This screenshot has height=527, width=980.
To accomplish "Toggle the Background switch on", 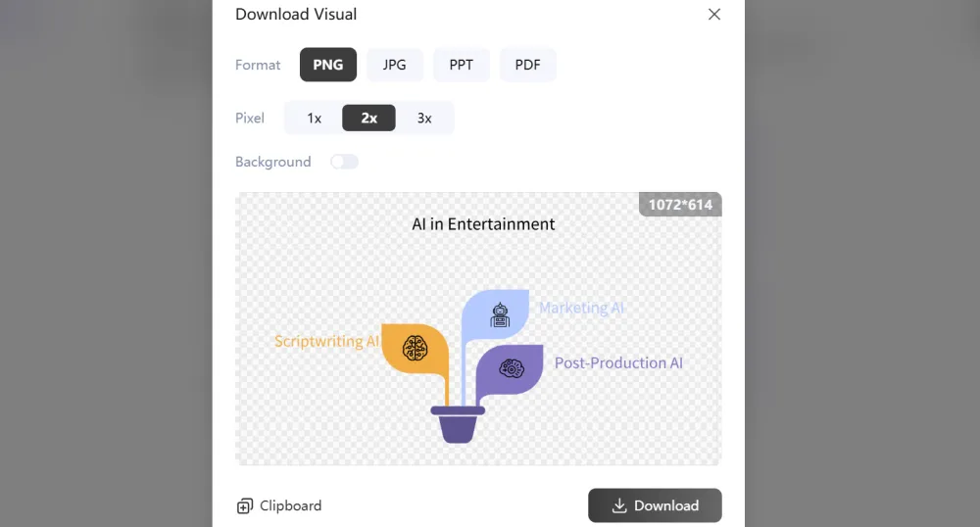I will pos(345,162).
